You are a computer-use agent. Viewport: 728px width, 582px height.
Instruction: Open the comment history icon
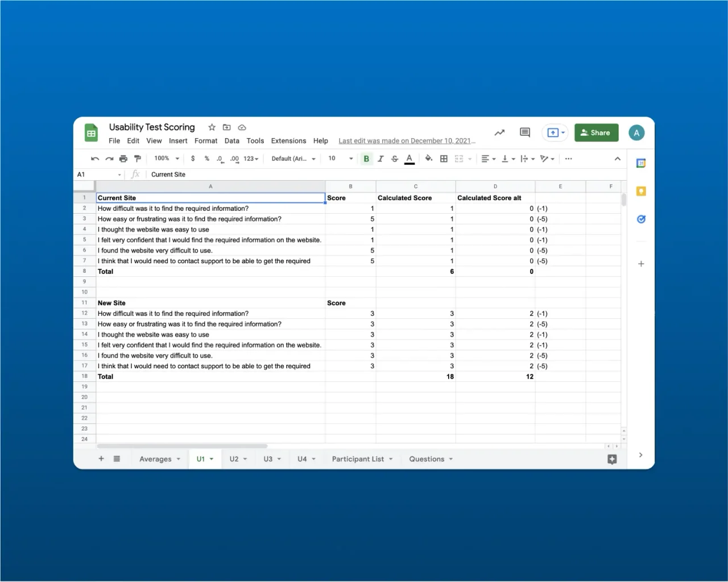(x=525, y=132)
